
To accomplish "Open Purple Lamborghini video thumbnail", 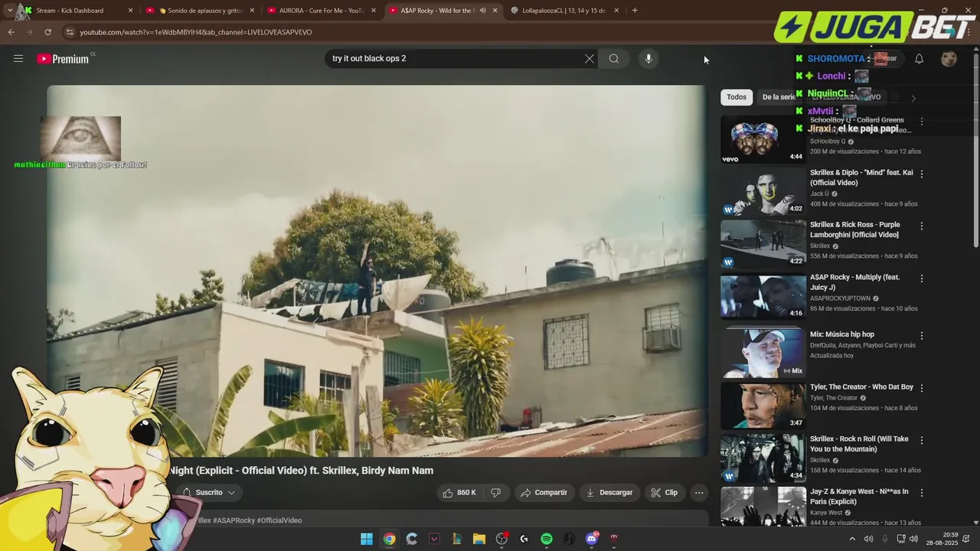I will (x=763, y=244).
